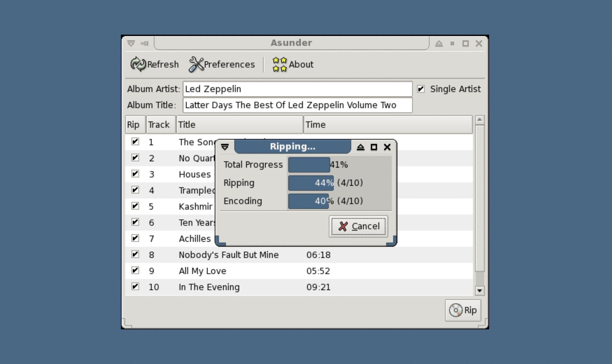
Task: Click the Title column header
Action: 240,125
